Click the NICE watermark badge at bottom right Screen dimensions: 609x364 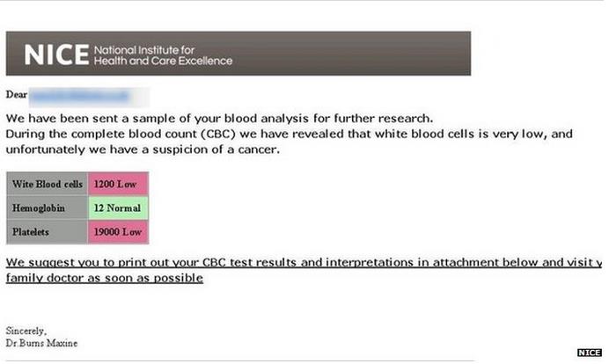tap(588, 353)
